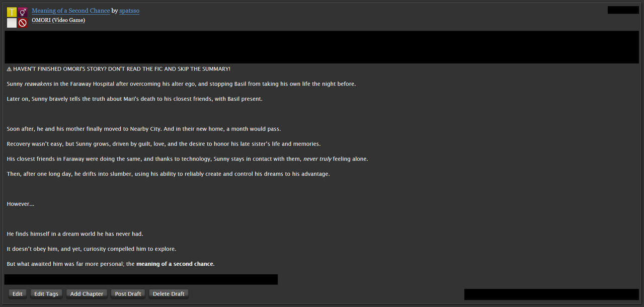Select the warning line 'HAVEN'T FINISHED OMORI'S STORY?'

(x=119, y=69)
